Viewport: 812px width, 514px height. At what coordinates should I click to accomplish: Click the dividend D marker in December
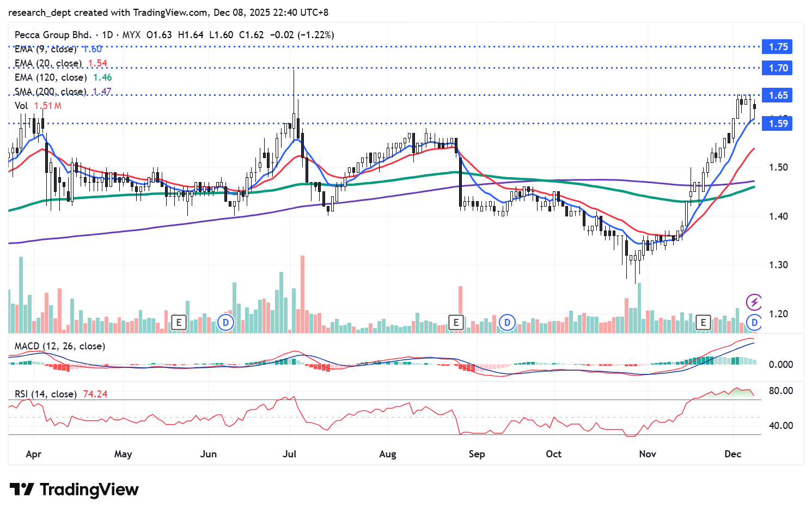[754, 323]
